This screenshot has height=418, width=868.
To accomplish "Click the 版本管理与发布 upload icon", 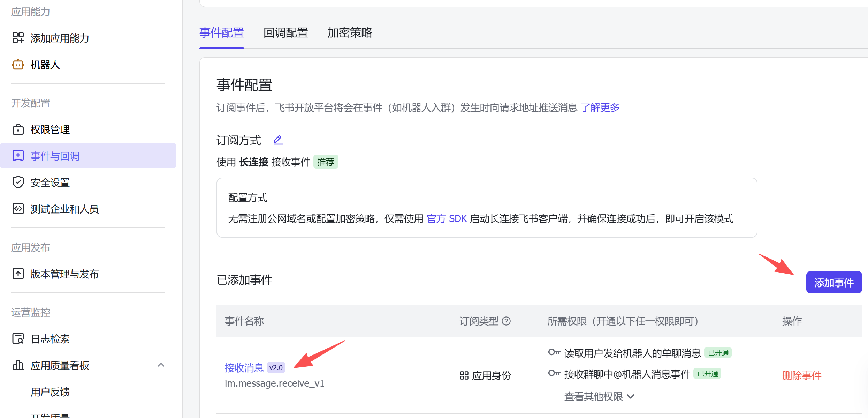I will [x=18, y=274].
